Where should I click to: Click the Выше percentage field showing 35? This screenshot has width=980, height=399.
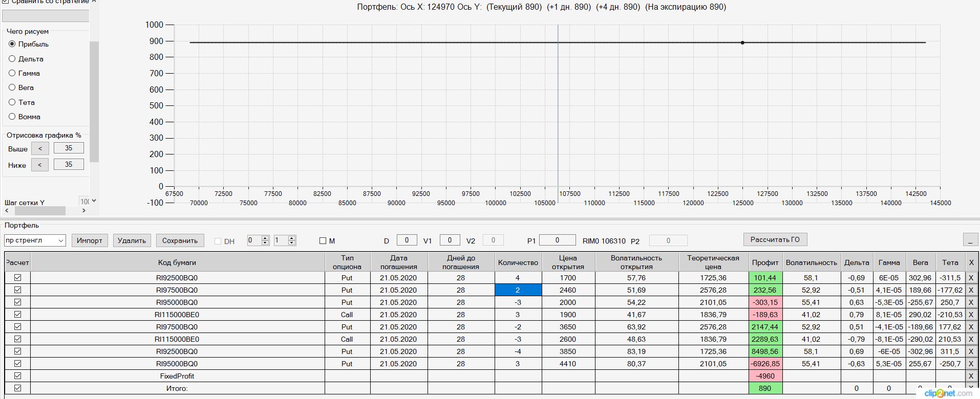tap(69, 148)
